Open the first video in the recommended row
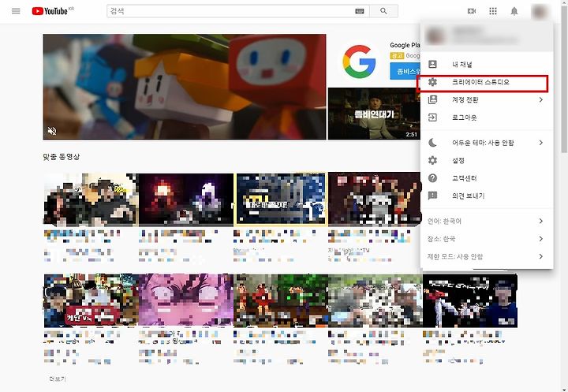Image resolution: width=568 pixels, height=392 pixels. (91, 200)
